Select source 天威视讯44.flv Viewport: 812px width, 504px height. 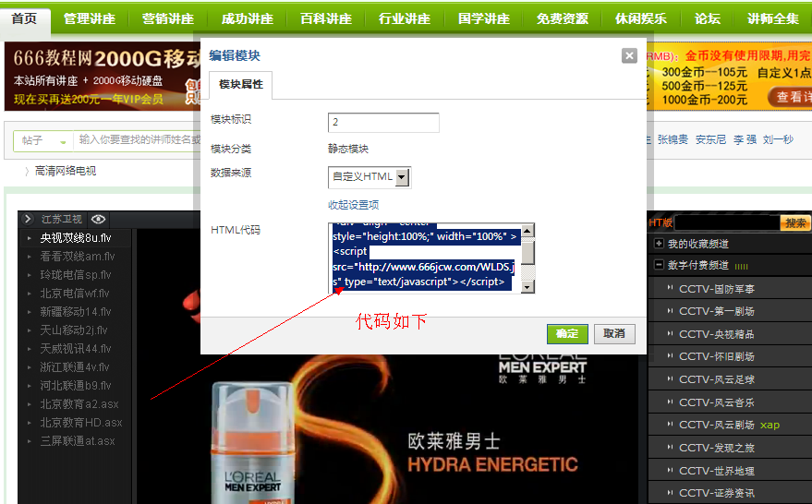point(76,349)
